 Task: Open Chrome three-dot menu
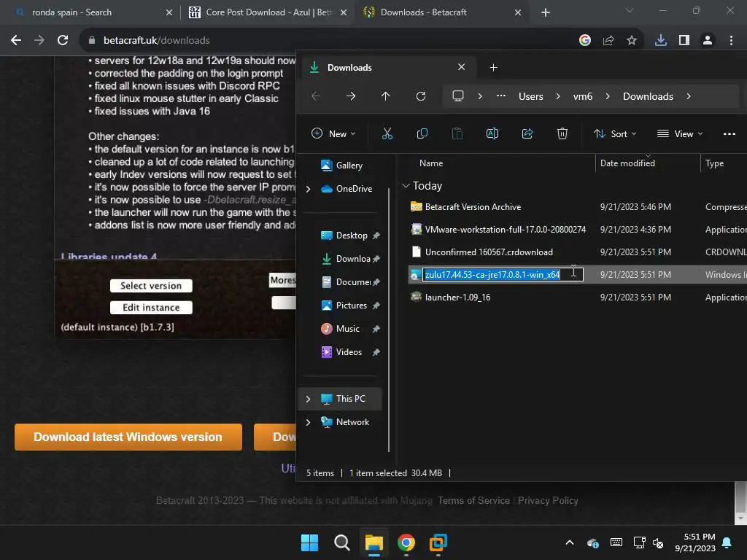point(731,41)
